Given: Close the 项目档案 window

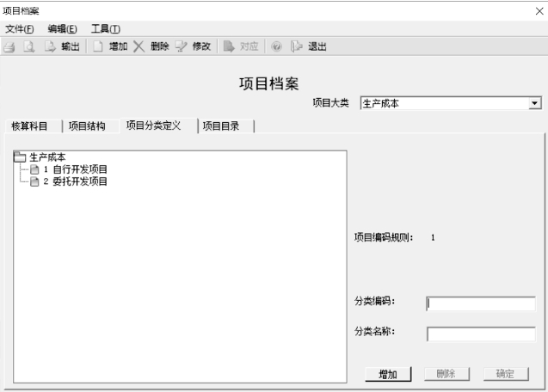Looking at the screenshot, I should [539, 11].
